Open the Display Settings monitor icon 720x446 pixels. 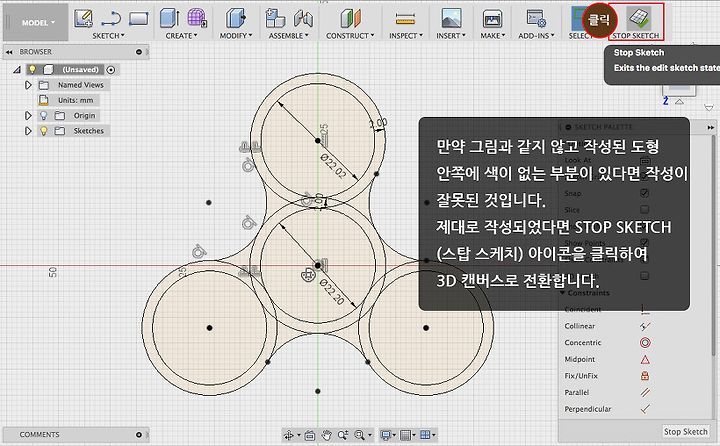click(386, 435)
